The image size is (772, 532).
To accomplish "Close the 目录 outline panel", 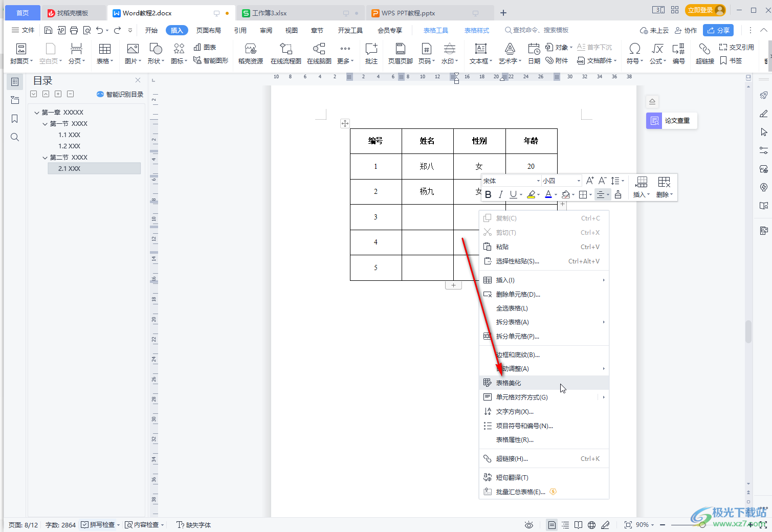I will coord(138,80).
